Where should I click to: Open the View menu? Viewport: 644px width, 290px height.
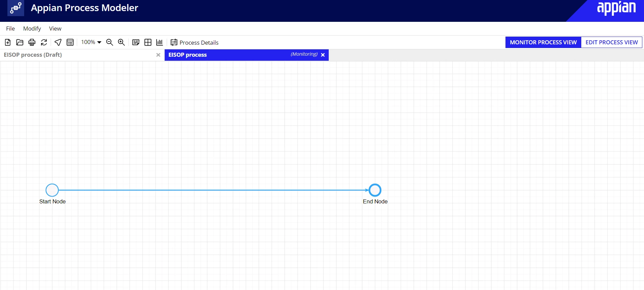(x=55, y=29)
